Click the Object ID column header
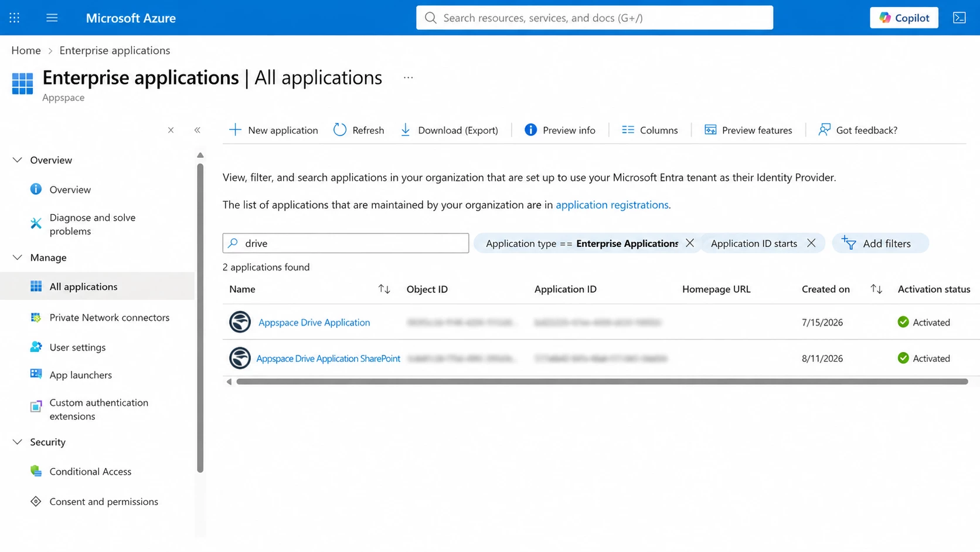Screen dimensions: 980x552 click(x=427, y=289)
